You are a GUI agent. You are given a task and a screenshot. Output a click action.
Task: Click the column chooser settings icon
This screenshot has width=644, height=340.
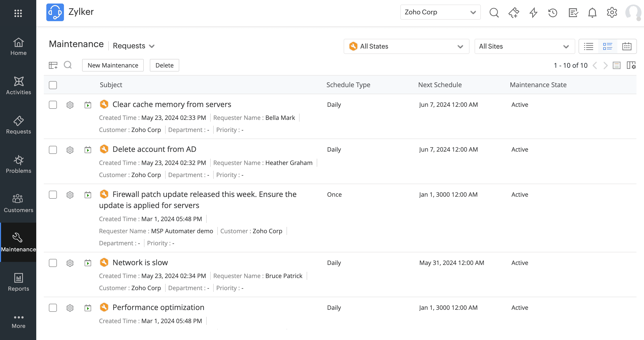coord(631,65)
